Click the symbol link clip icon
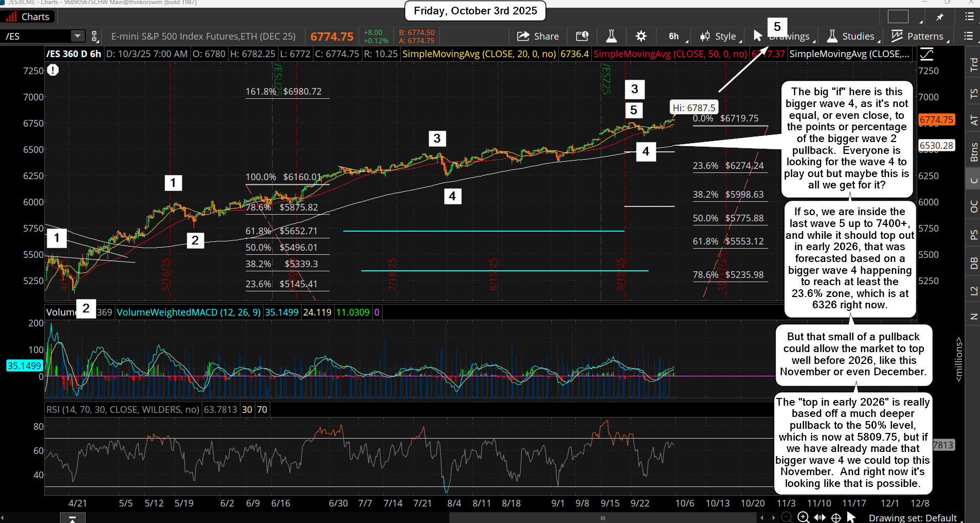980x523 pixels. [94, 36]
